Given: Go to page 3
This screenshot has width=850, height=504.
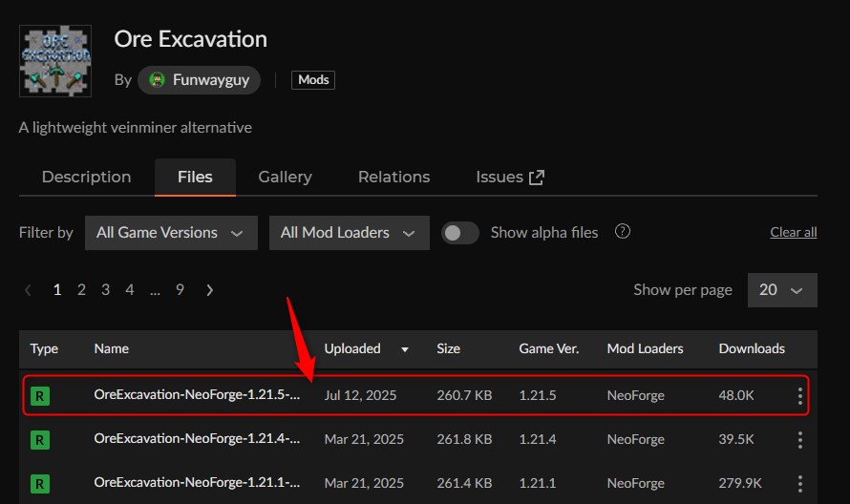Looking at the screenshot, I should (x=106, y=290).
